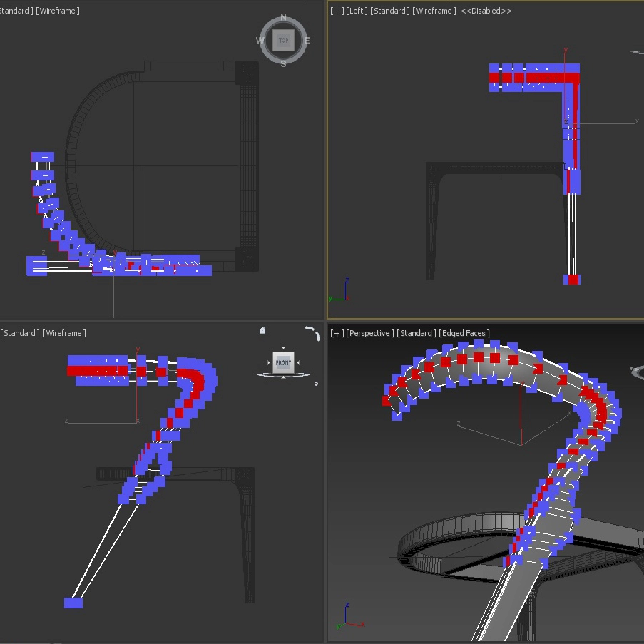Open [Wireframe] shading menu in Left viewport
Screen dimensions: 644x644
pyautogui.click(x=434, y=11)
